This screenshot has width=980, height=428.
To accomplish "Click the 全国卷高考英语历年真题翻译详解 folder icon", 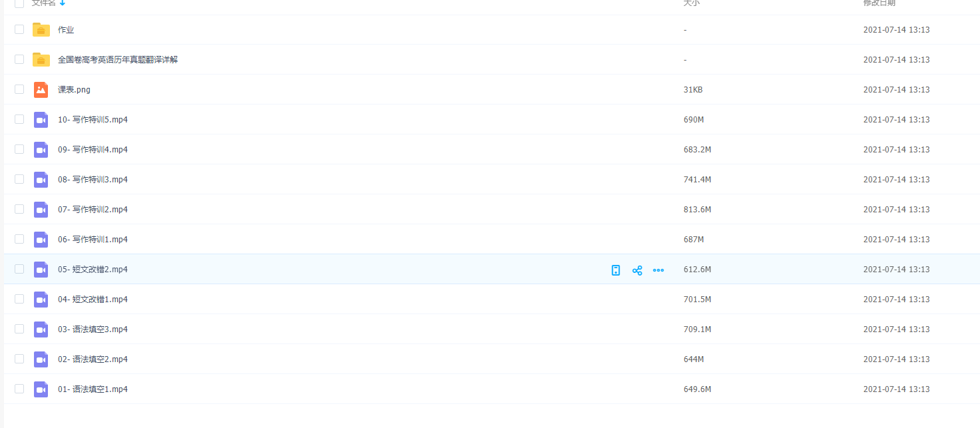I will click(x=41, y=60).
